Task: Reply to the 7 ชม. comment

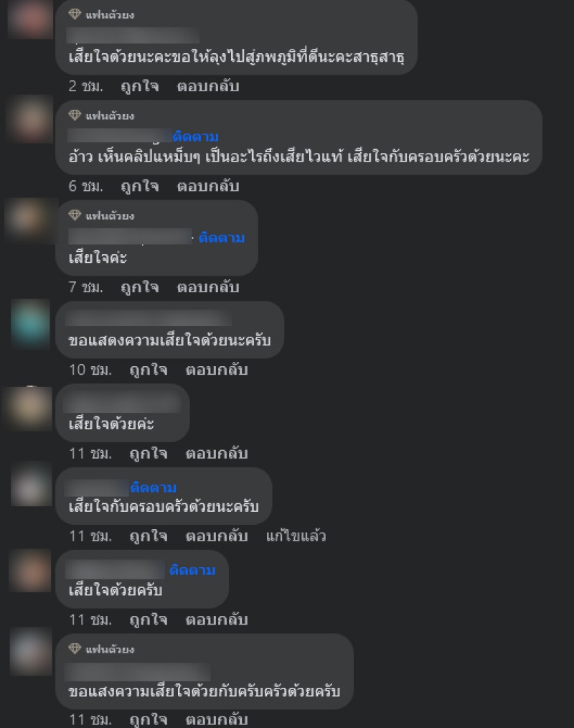Action: pos(208,287)
